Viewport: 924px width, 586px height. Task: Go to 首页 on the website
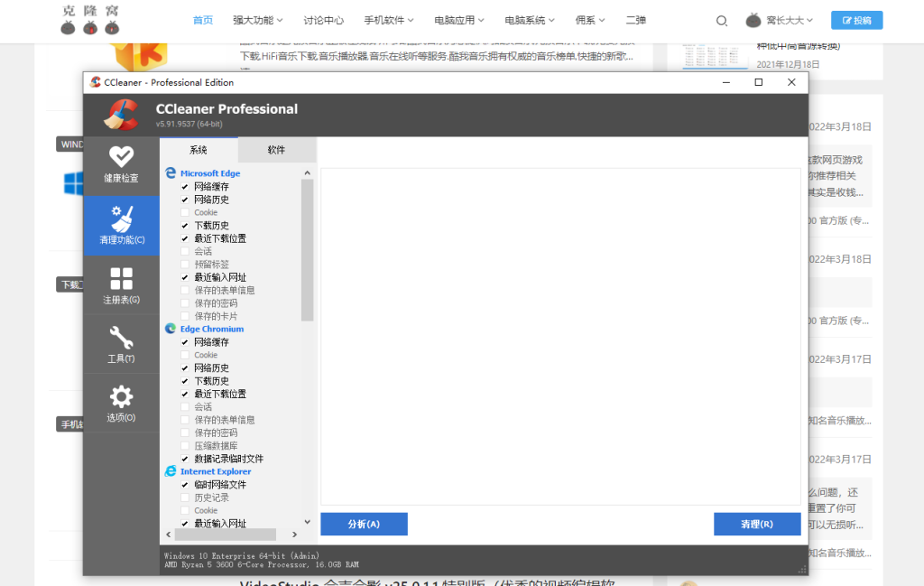203,20
